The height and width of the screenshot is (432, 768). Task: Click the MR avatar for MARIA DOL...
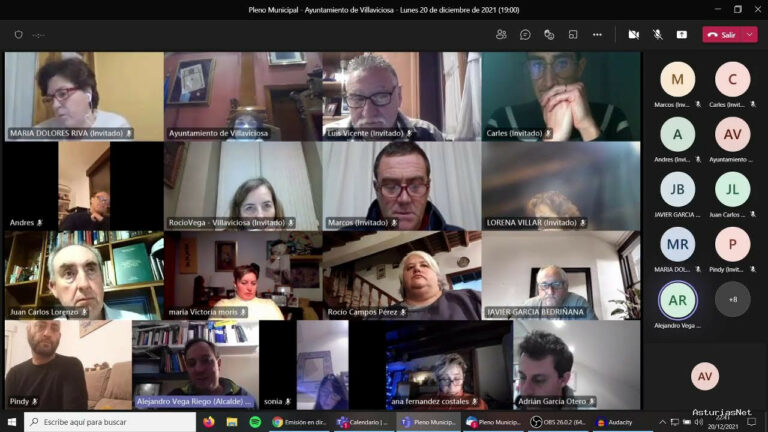tap(677, 244)
